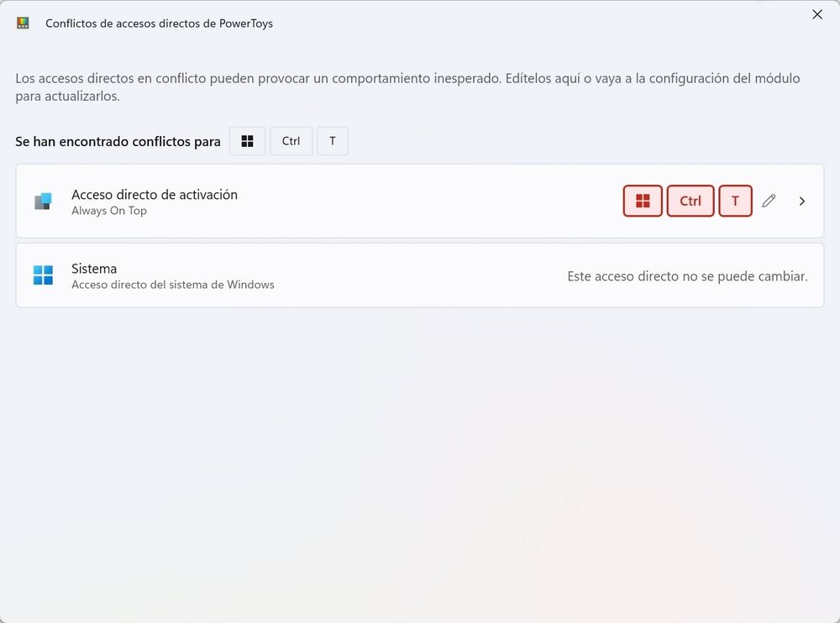This screenshot has height=623, width=840.
Task: Click the pencil icon to edit the shortcut
Action: [x=769, y=201]
